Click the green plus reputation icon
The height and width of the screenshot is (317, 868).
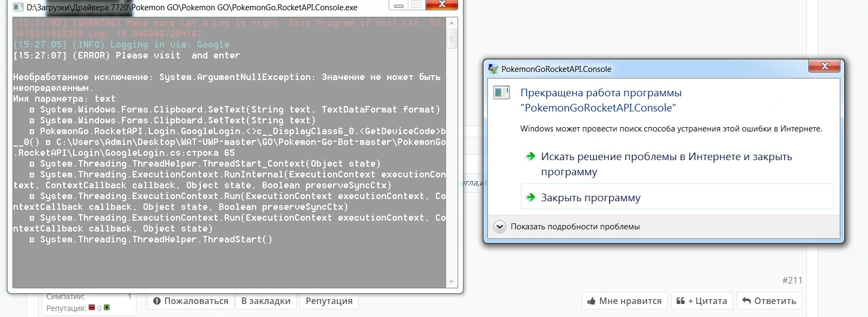pos(107,308)
